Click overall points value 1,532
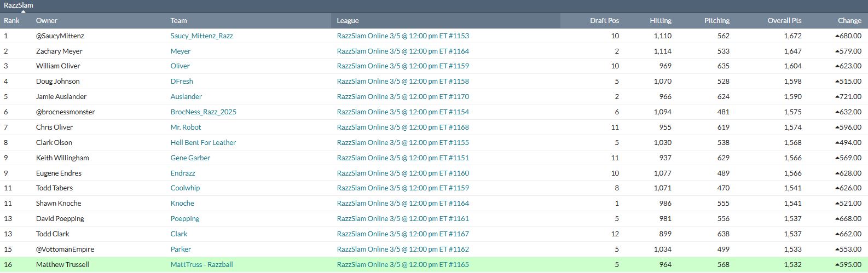This screenshot has width=868, height=273. [x=792, y=264]
